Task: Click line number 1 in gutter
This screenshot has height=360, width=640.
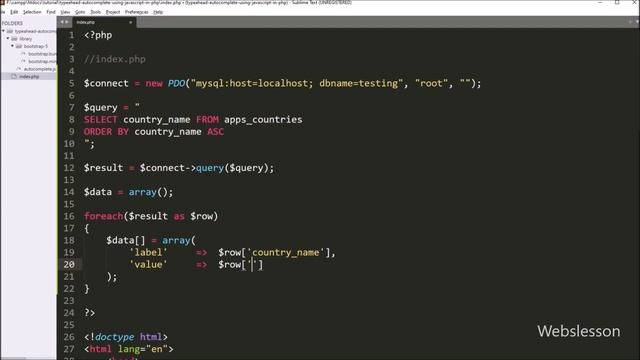Action: 72,35
